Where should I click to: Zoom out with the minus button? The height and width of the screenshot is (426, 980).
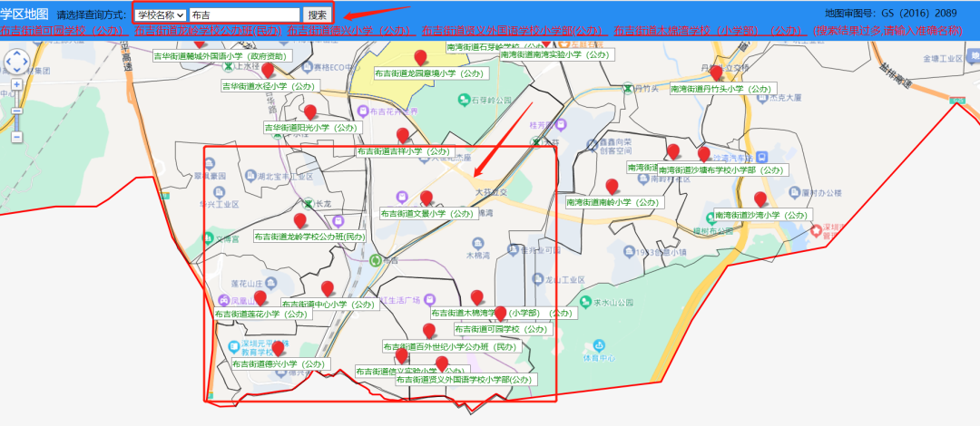tap(17, 136)
